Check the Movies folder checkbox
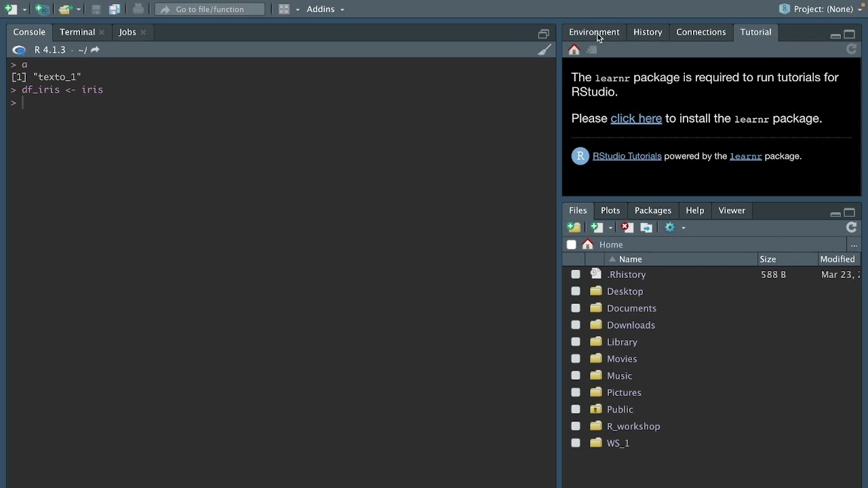 576,359
